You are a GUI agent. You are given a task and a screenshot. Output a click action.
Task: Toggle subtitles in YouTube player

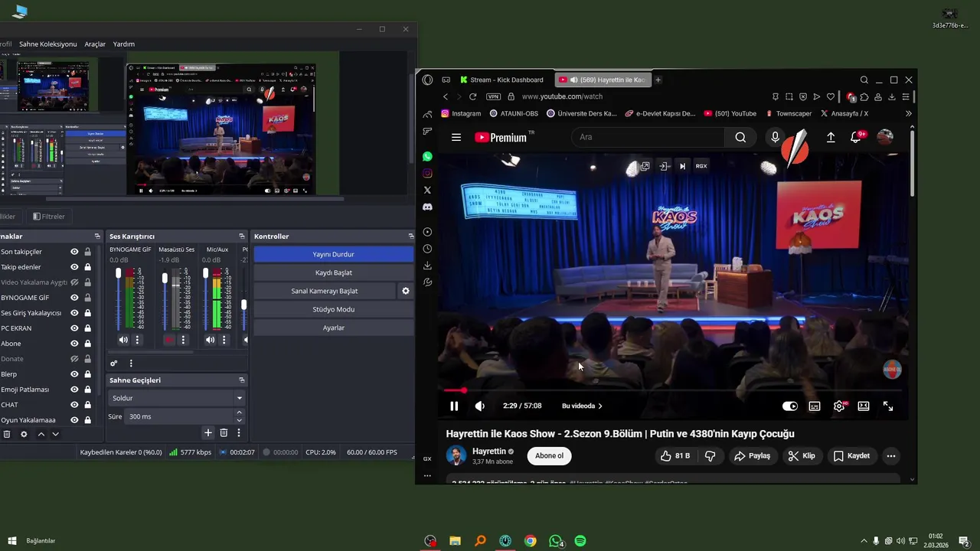click(x=815, y=406)
